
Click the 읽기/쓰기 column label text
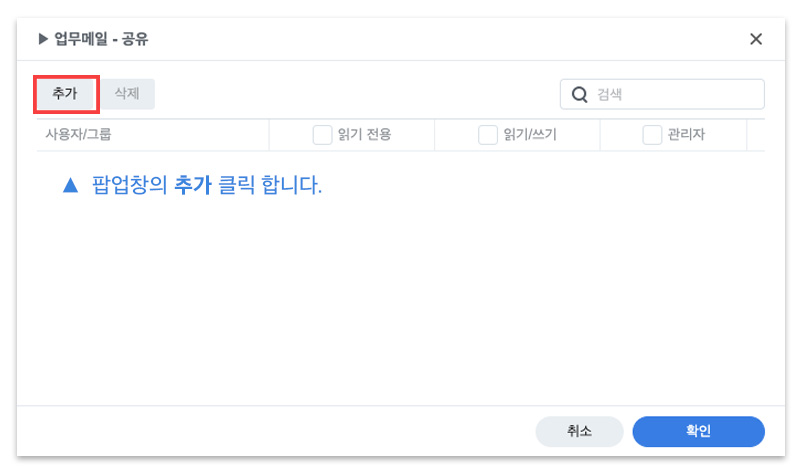[x=530, y=135]
